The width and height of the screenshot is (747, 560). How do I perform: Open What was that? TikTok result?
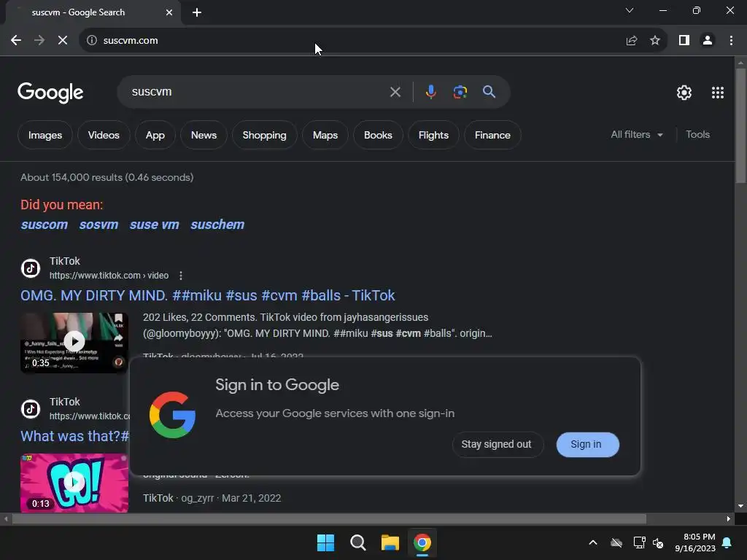pos(75,436)
